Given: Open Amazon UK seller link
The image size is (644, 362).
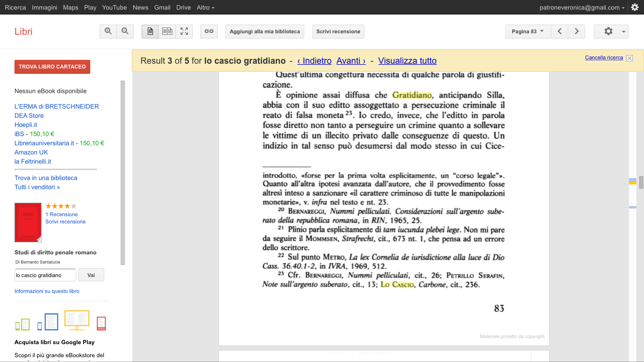Looking at the screenshot, I should [31, 152].
